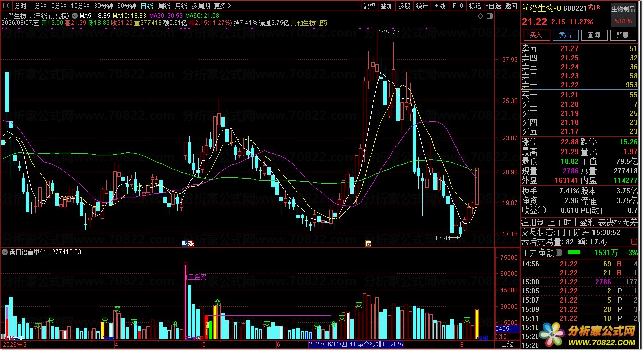Click the 日线 label at the bottom-right corner
This screenshot has width=644, height=351.
click(x=507, y=344)
